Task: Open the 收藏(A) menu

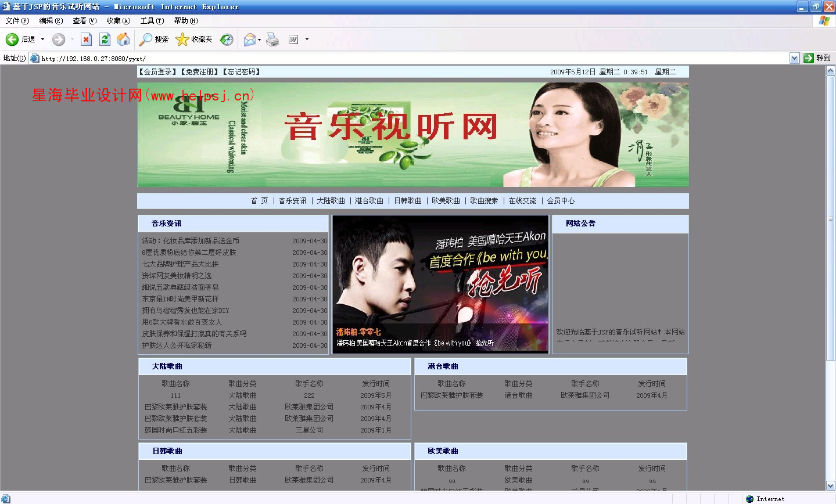Action: [119, 21]
